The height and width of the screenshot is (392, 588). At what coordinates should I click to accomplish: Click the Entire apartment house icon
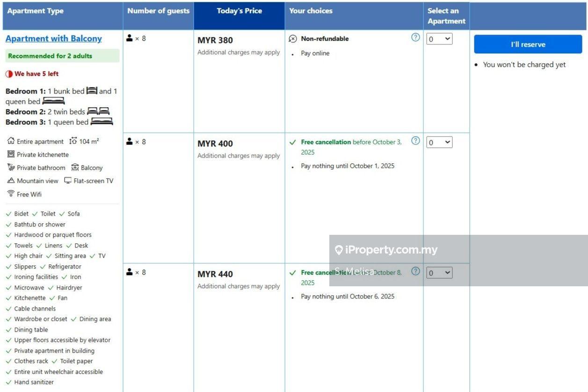[x=11, y=141]
